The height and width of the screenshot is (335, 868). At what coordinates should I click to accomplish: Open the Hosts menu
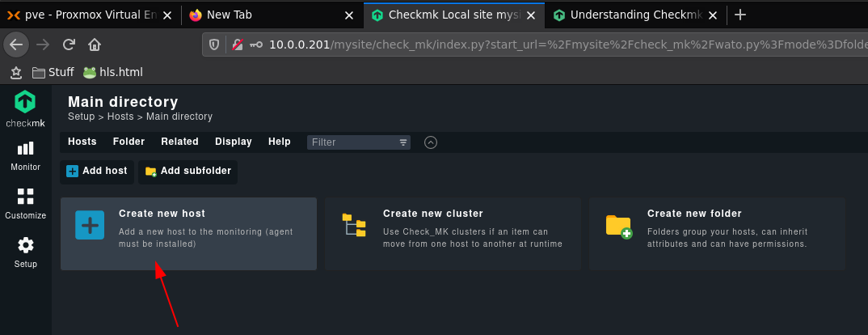click(x=82, y=142)
